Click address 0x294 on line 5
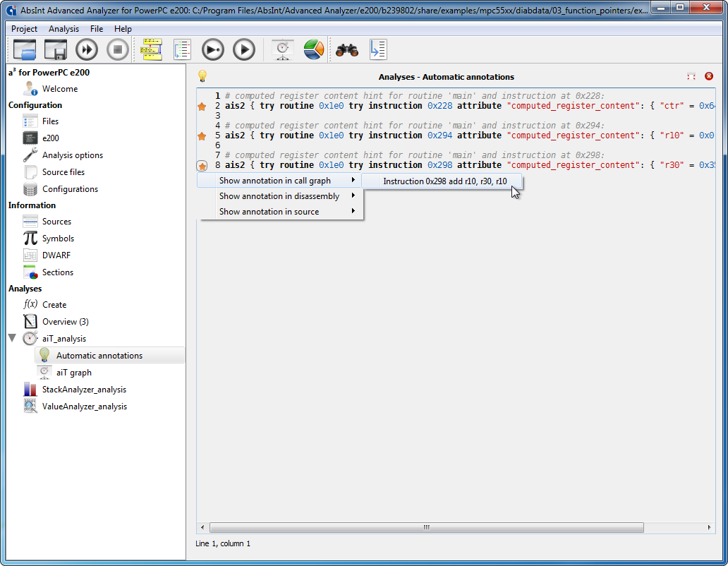The height and width of the screenshot is (566, 728). point(439,136)
